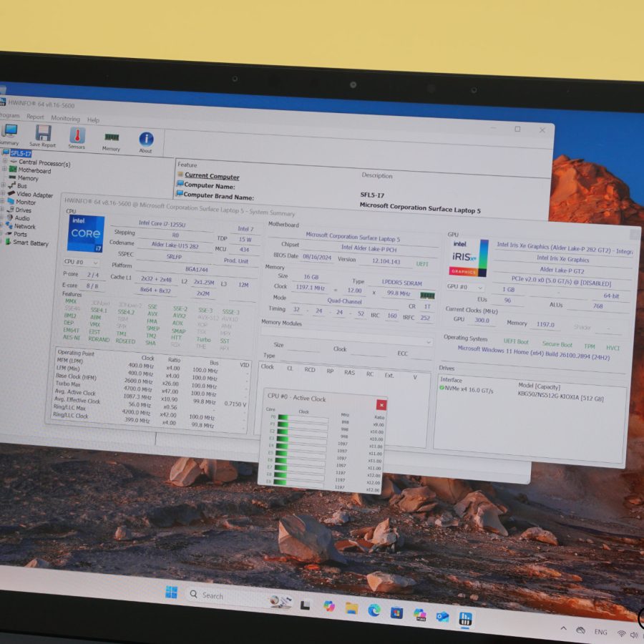
Task: Open the Sensors thermometer tool
Action: tap(77, 138)
